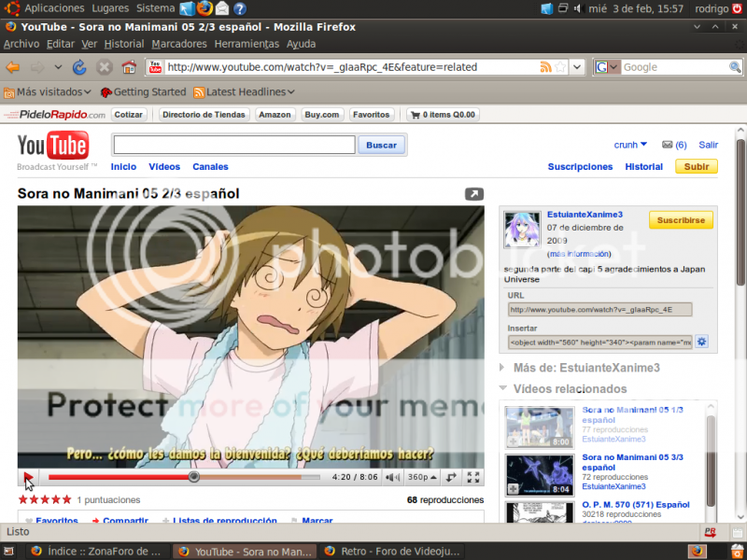747x560 pixels.
Task: Click the Amazon toolbar button
Action: pos(275,115)
